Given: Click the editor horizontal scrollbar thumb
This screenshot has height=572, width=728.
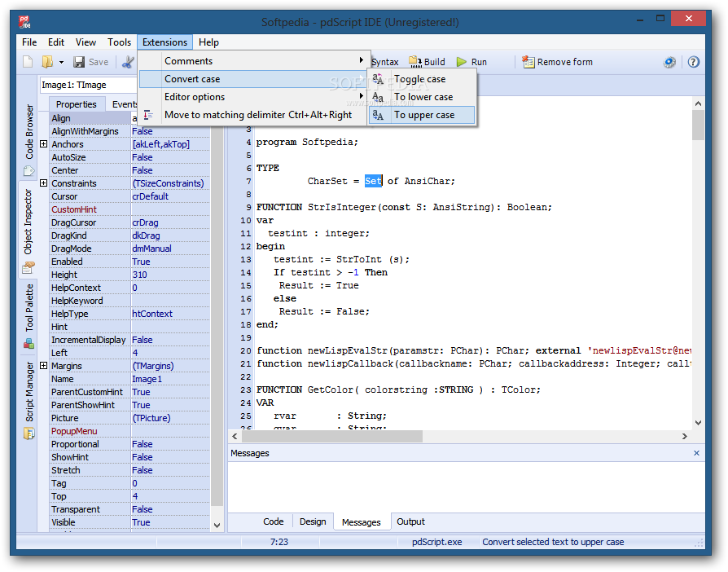Looking at the screenshot, I should 332,436.
